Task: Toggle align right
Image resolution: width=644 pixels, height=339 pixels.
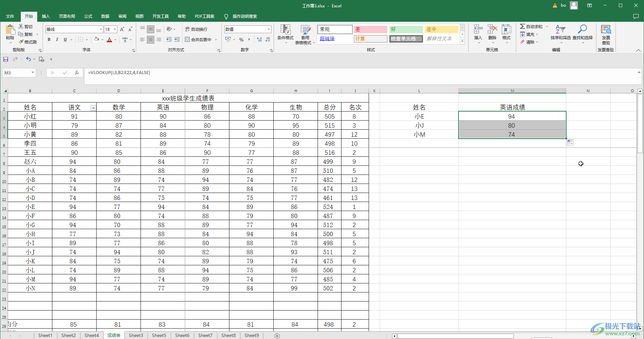Action: [x=159, y=40]
